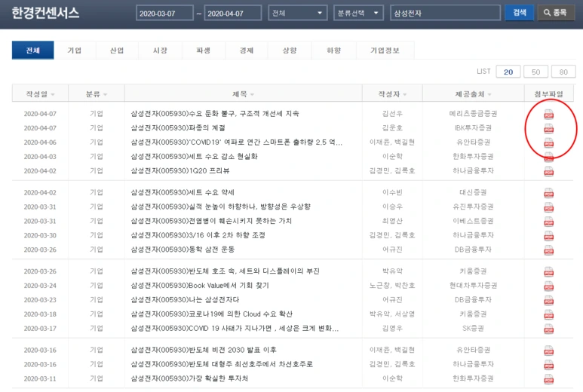Go to 한경컨센서스 home via logo
The image size is (583, 392).
click(x=45, y=13)
